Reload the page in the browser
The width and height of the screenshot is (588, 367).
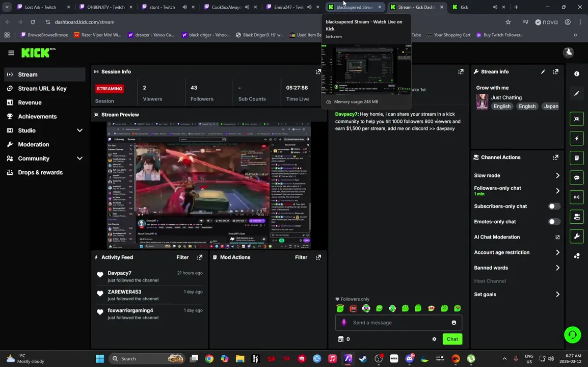(33, 22)
